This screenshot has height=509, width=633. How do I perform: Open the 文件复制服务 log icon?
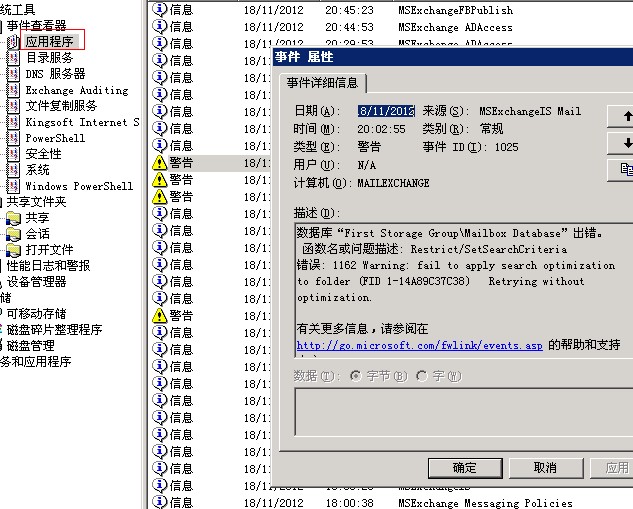pos(13,106)
